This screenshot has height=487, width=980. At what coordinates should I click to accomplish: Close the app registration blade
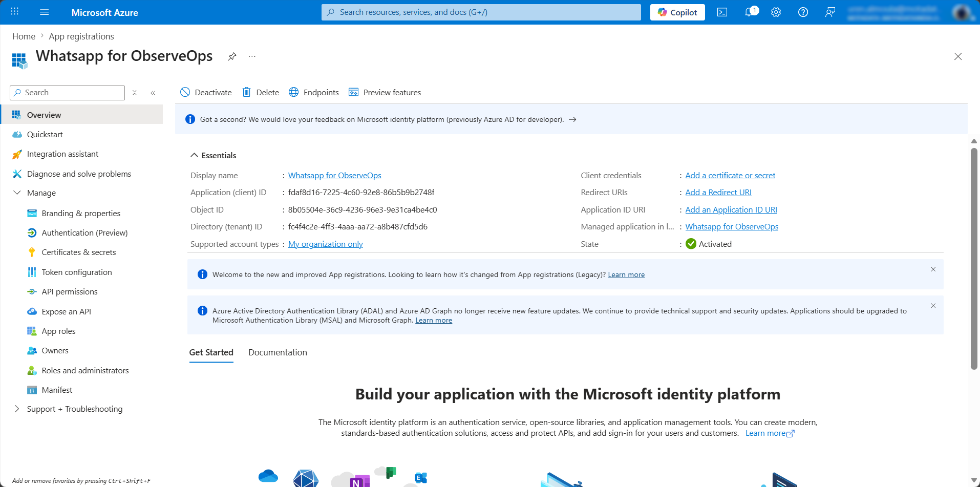click(x=958, y=56)
